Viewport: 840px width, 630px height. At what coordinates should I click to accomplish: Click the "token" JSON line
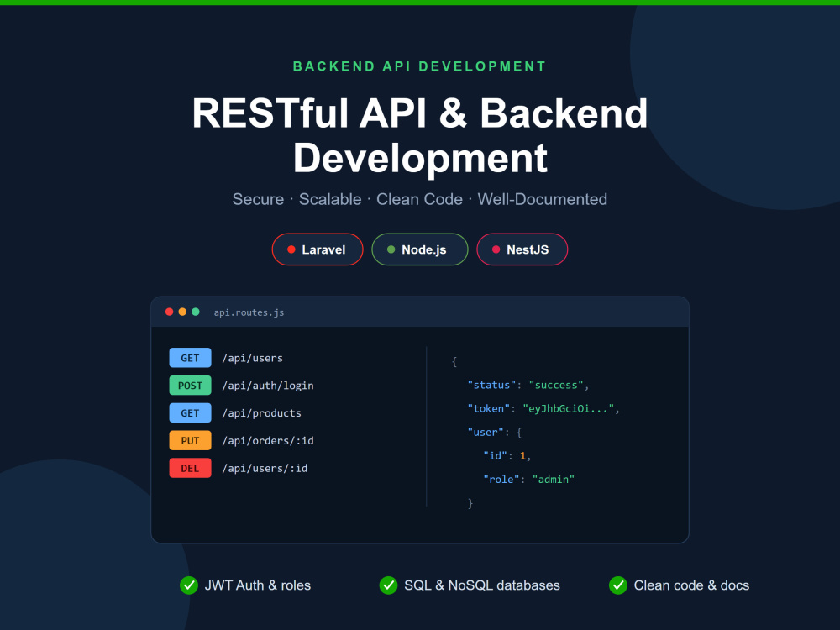click(x=543, y=409)
